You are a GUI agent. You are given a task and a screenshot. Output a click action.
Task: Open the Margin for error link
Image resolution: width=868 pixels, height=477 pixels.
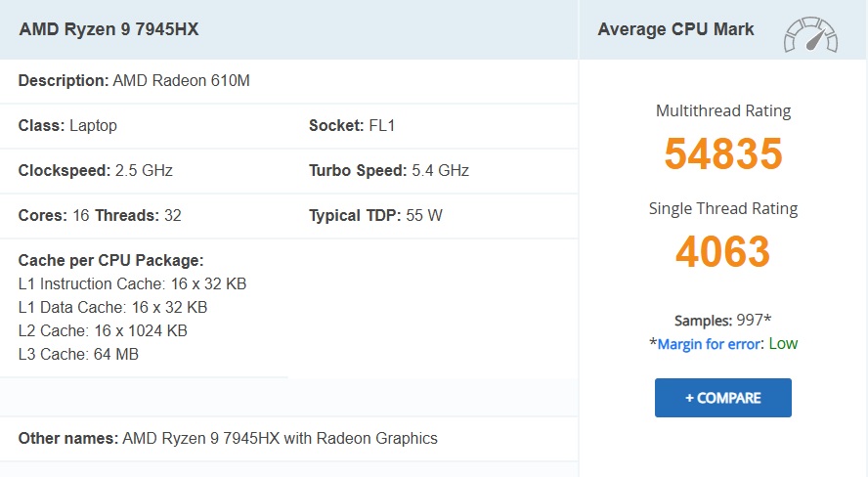coord(709,344)
